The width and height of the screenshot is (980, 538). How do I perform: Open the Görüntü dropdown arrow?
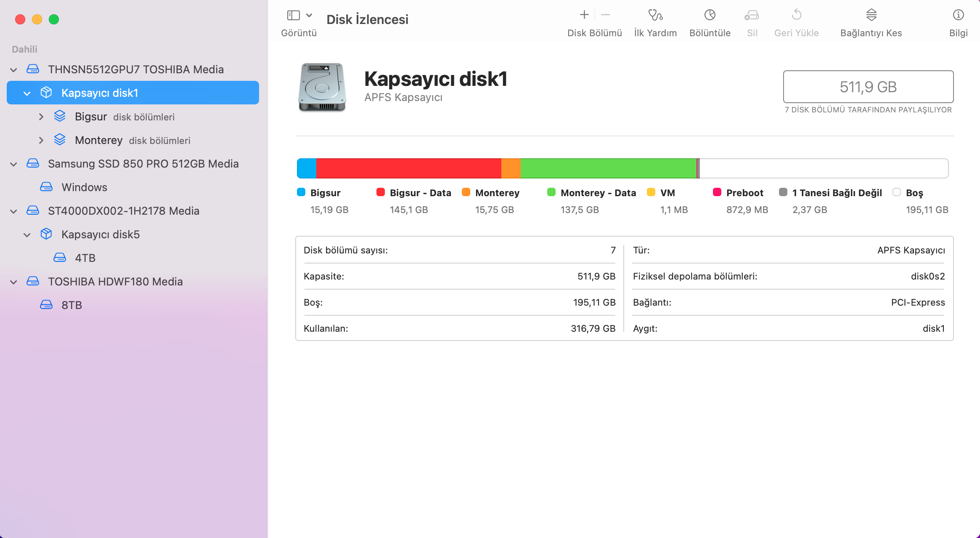(309, 16)
